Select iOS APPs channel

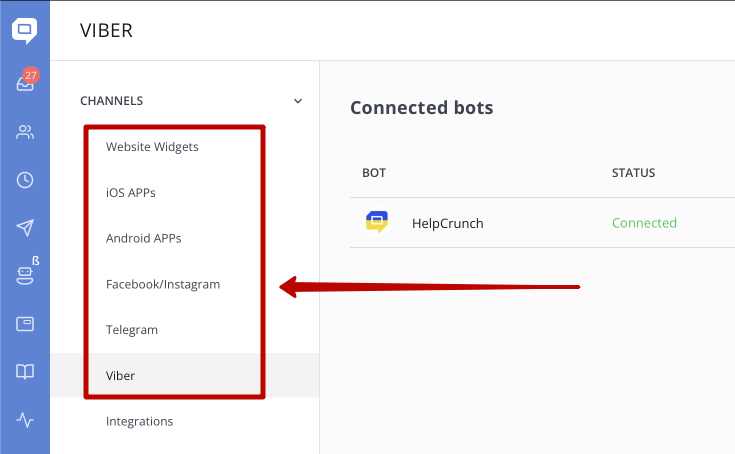coord(130,193)
